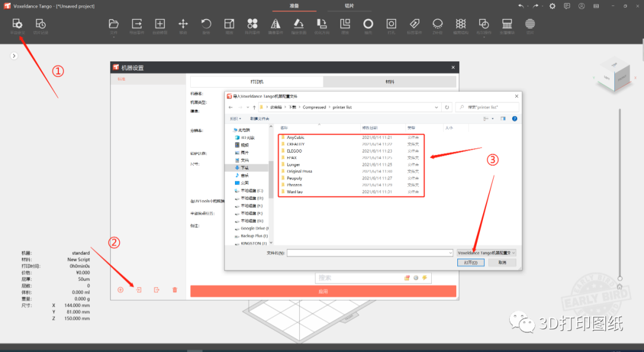Open the optimize orientation toolbar icon

tap(321, 24)
